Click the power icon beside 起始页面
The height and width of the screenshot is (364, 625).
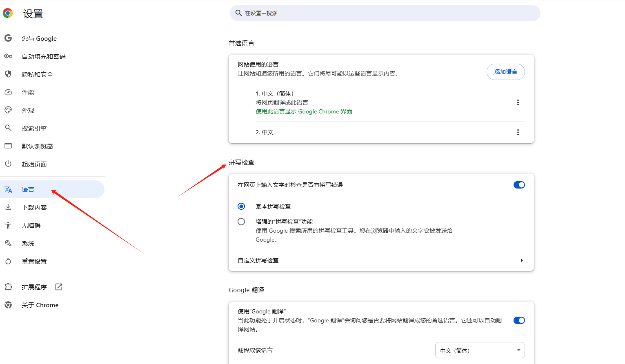coord(8,164)
